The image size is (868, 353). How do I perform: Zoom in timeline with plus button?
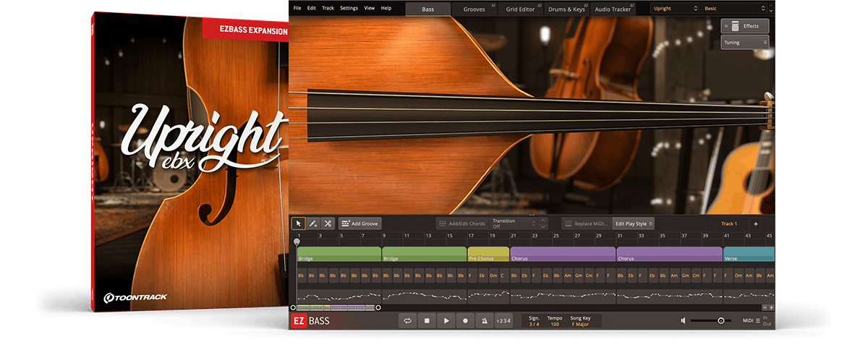point(771,307)
